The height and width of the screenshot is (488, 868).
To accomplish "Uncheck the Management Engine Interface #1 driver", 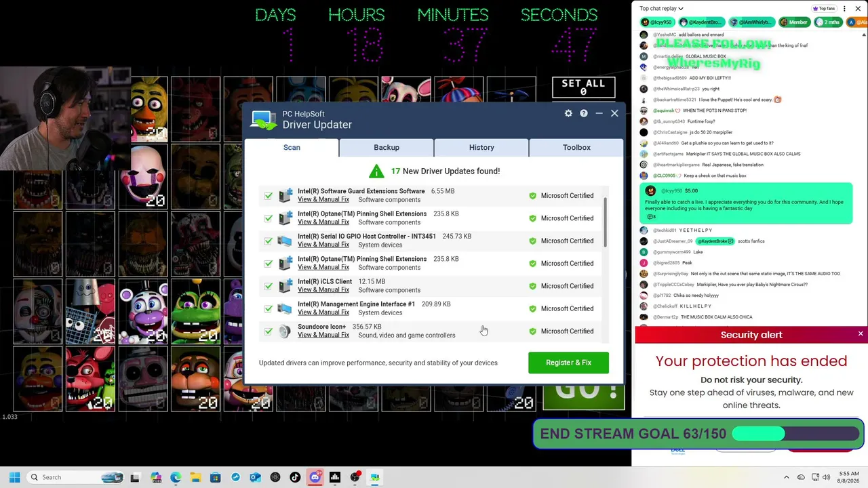I will (269, 308).
